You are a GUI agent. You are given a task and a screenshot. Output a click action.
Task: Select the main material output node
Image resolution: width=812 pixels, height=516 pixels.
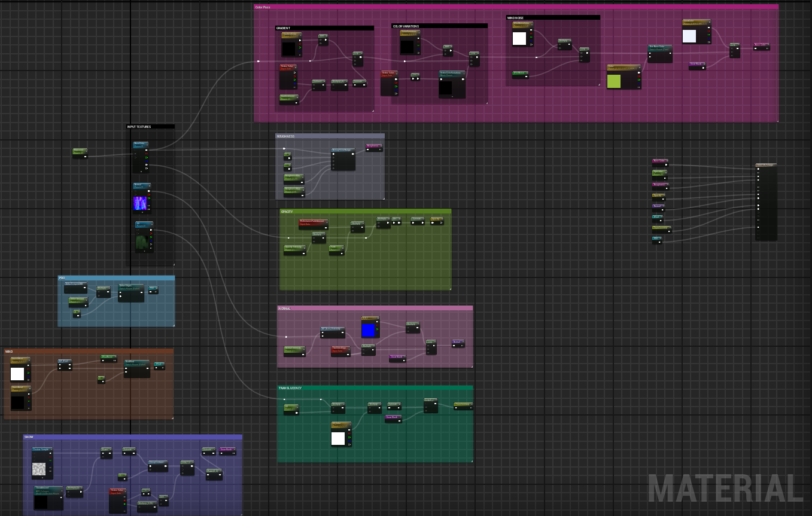(766, 202)
